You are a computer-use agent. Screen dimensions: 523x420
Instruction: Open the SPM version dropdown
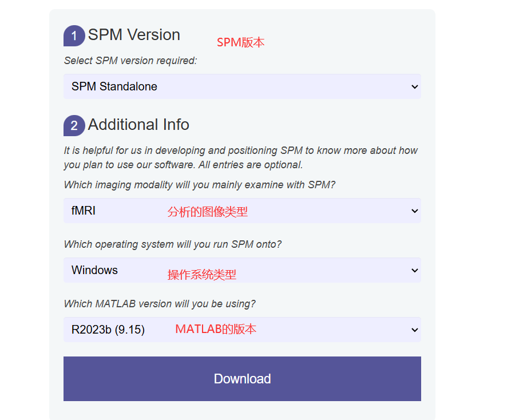tap(241, 87)
